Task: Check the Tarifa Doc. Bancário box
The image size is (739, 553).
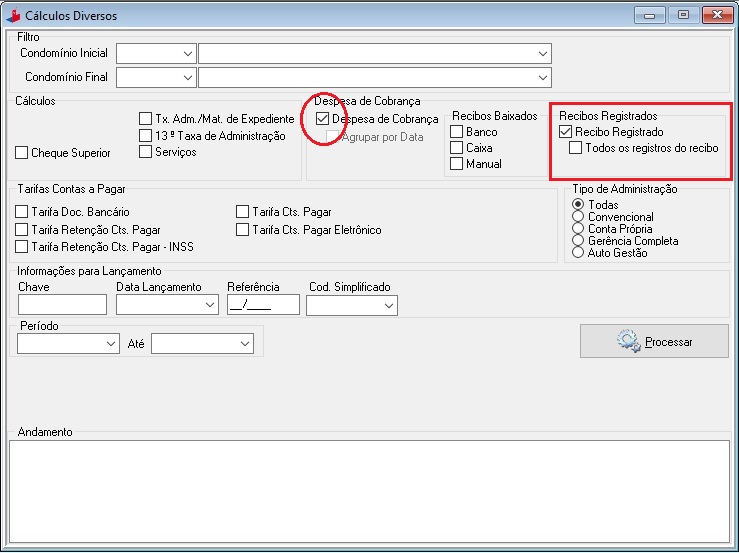Action: point(22,212)
